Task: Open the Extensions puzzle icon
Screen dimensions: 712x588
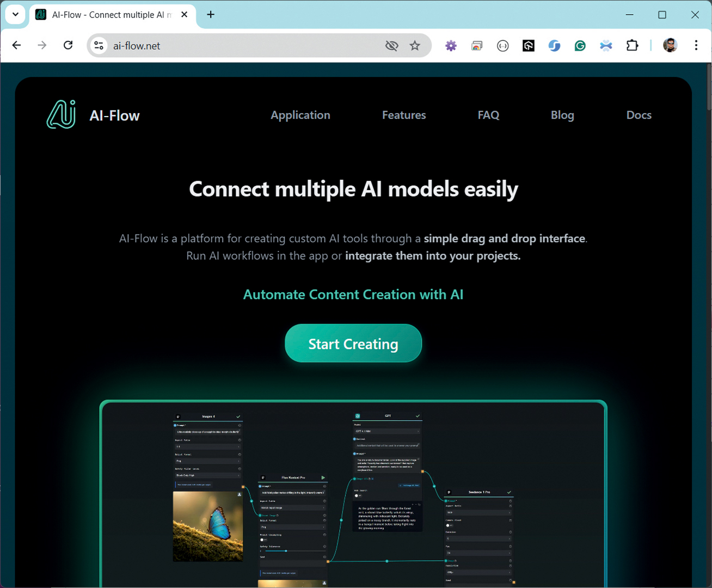Action: point(632,46)
